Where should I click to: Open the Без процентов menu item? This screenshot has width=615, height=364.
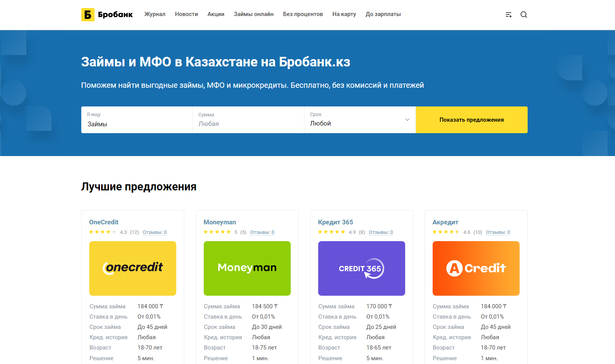[x=303, y=14]
